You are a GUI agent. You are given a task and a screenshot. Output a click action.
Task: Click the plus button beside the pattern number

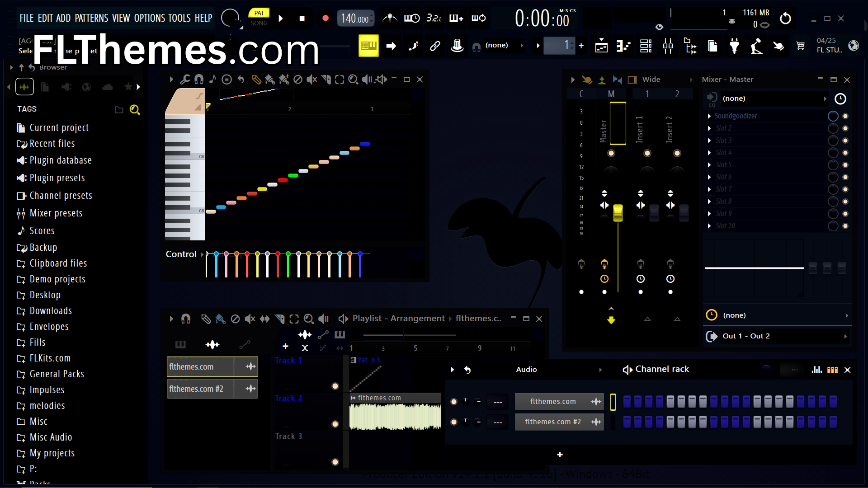coord(581,46)
